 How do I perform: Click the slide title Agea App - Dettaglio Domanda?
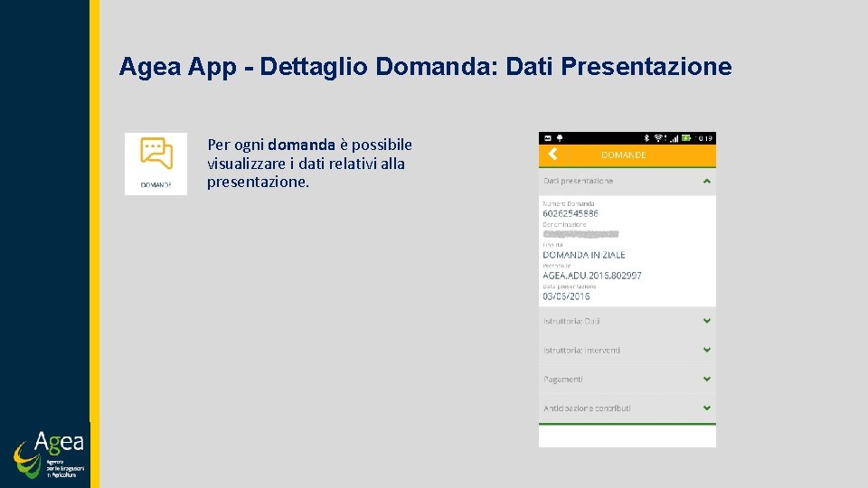425,66
